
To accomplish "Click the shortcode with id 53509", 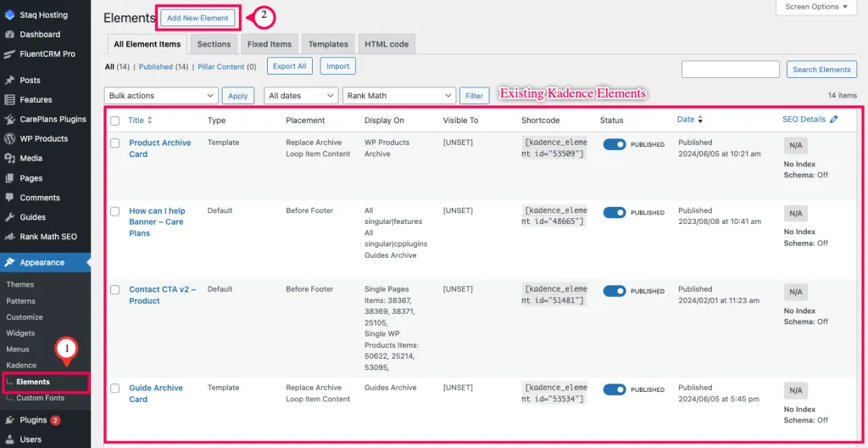I will coord(554,148).
